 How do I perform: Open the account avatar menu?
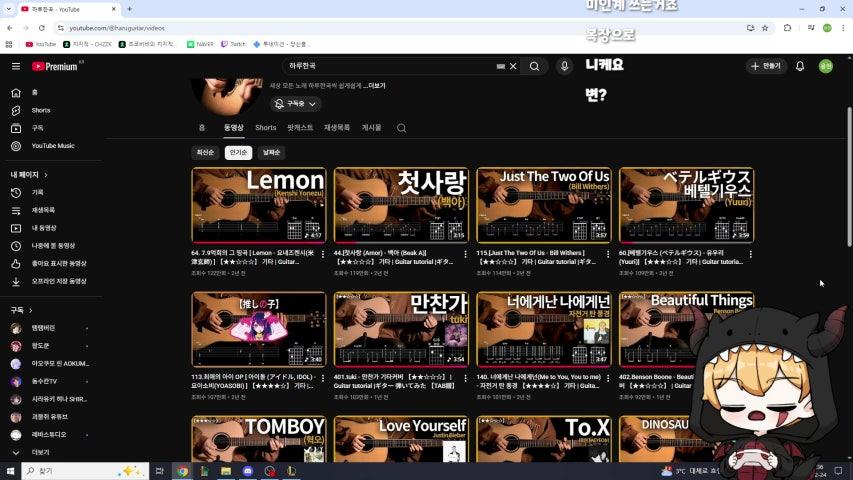(x=825, y=66)
